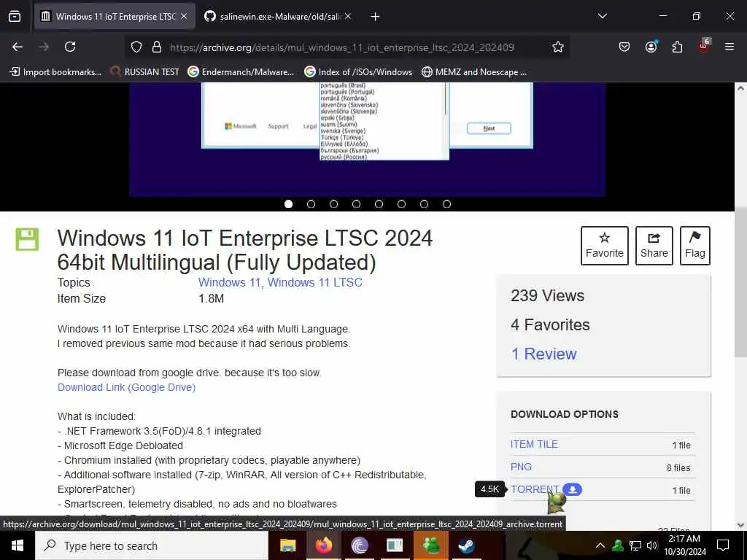
Task: Select the fifth carousel dot
Action: coord(379,204)
